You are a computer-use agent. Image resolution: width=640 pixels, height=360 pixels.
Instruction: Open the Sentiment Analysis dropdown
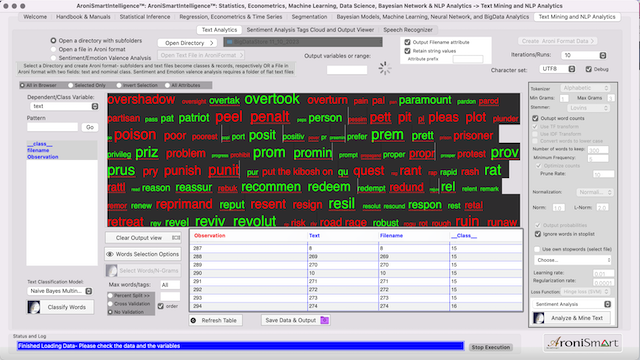pos(571,304)
